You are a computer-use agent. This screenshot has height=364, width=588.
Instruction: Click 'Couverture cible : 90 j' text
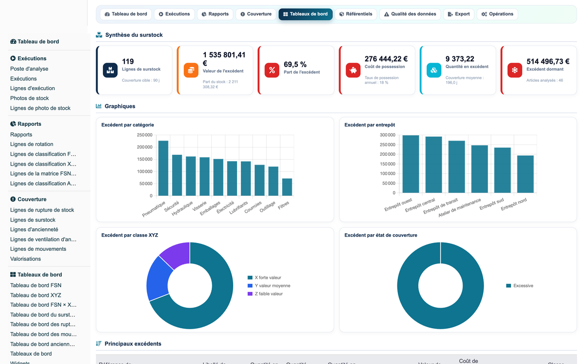pos(141,80)
